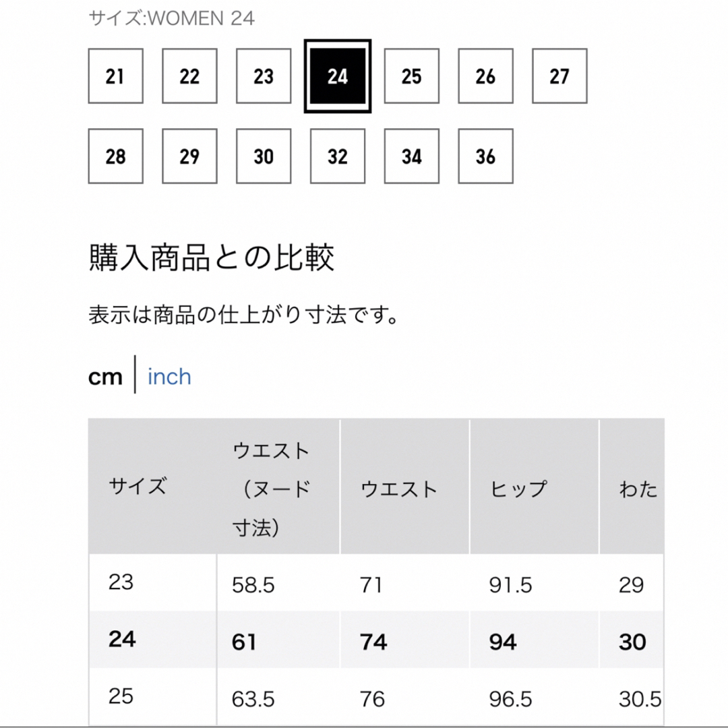Image resolution: width=728 pixels, height=728 pixels.
Task: Click the size 25 table row
Action: coord(376,698)
